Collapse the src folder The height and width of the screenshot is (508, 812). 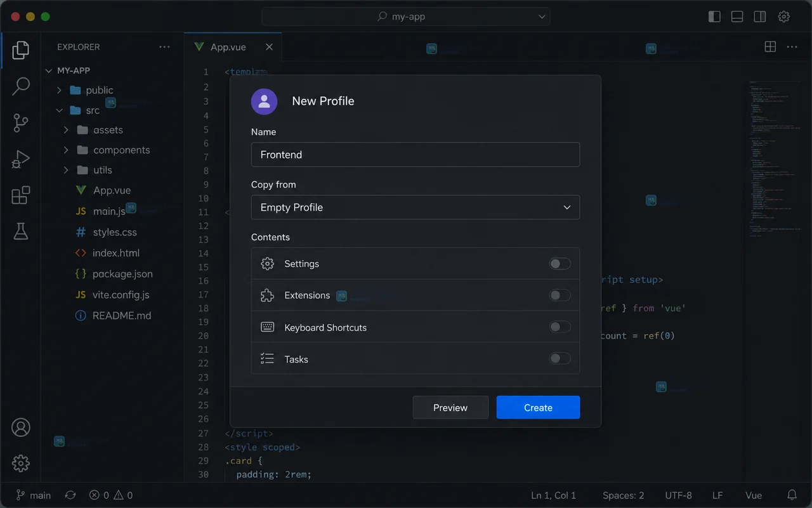(x=59, y=110)
